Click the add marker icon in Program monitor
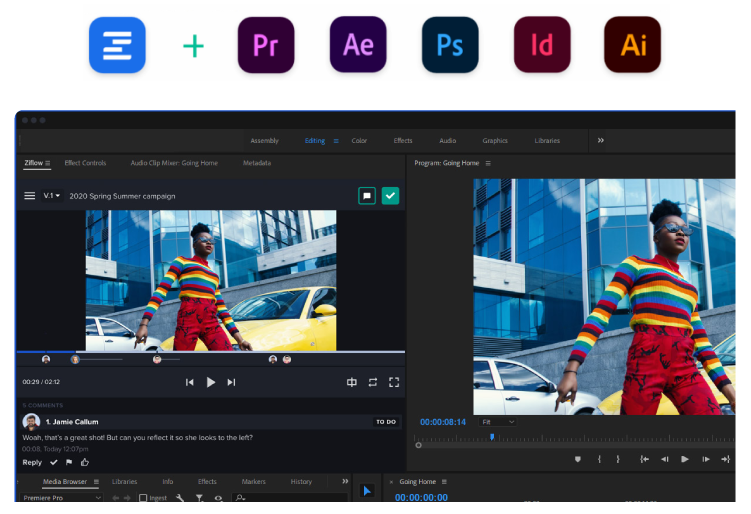The height and width of the screenshot is (514, 751). click(x=578, y=459)
